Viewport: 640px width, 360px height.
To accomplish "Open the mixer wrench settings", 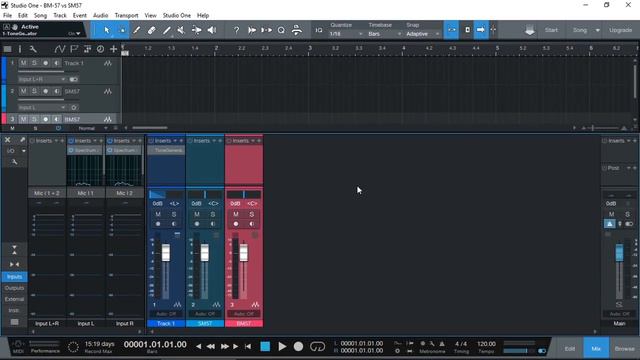I will 15,162.
